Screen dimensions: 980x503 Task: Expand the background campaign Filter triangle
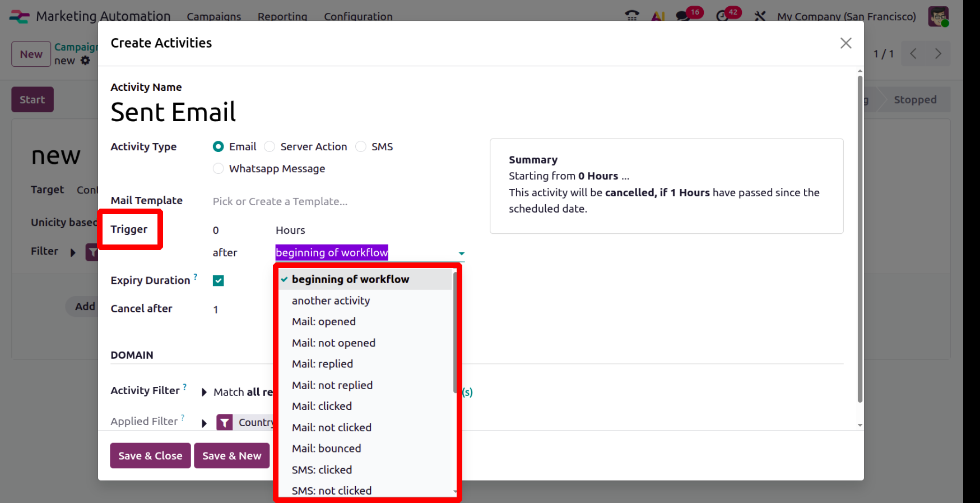click(x=73, y=252)
